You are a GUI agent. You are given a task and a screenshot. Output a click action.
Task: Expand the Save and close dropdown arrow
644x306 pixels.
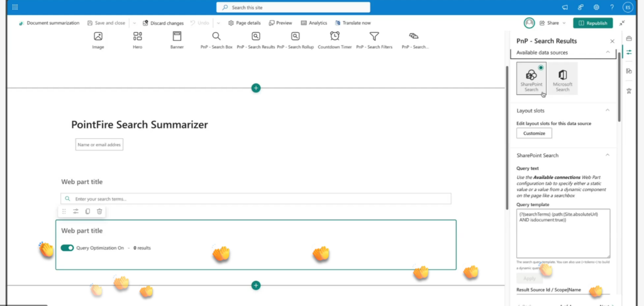[135, 23]
